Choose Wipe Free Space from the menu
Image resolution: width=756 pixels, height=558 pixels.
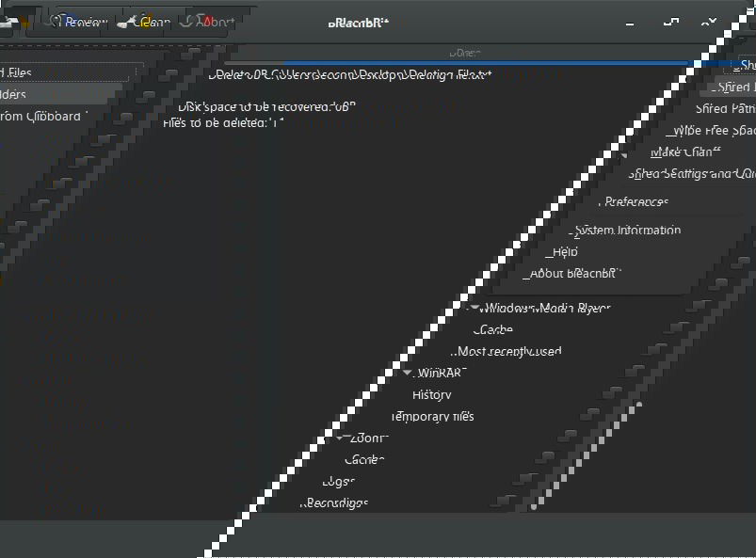[711, 131]
